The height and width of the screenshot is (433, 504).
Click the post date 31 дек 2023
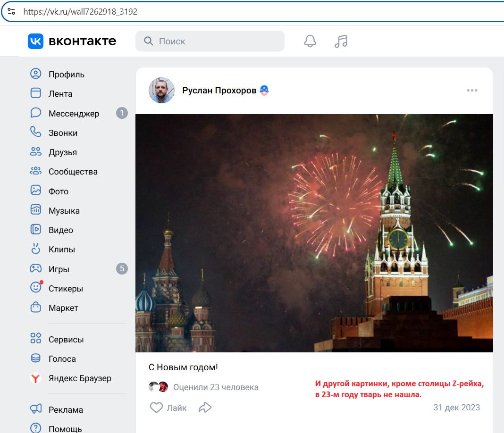(x=456, y=408)
